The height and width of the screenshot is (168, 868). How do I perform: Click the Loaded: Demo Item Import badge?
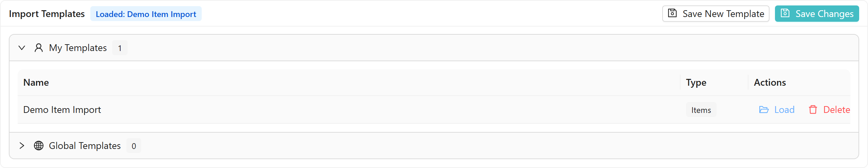click(146, 14)
